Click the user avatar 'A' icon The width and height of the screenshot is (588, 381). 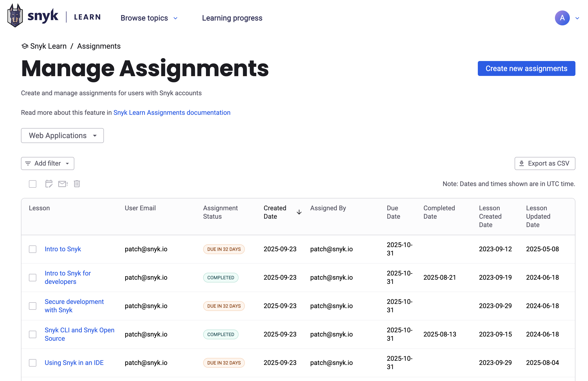[562, 18]
